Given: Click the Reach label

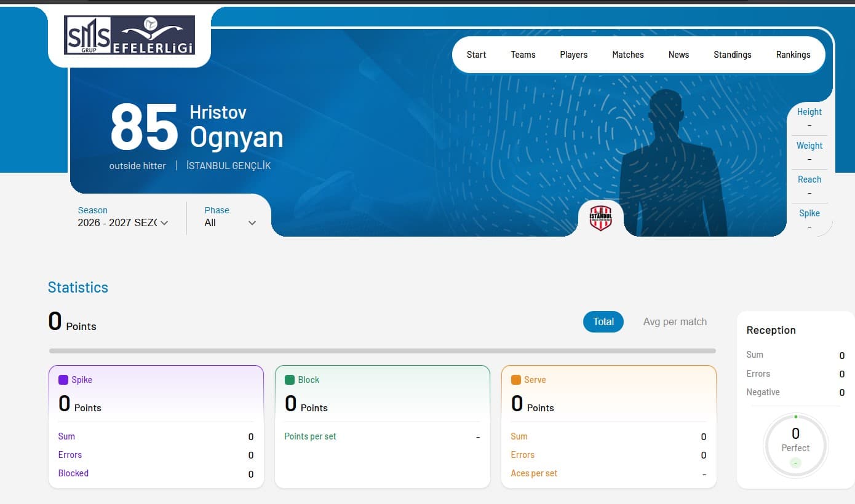Looking at the screenshot, I should [x=809, y=179].
